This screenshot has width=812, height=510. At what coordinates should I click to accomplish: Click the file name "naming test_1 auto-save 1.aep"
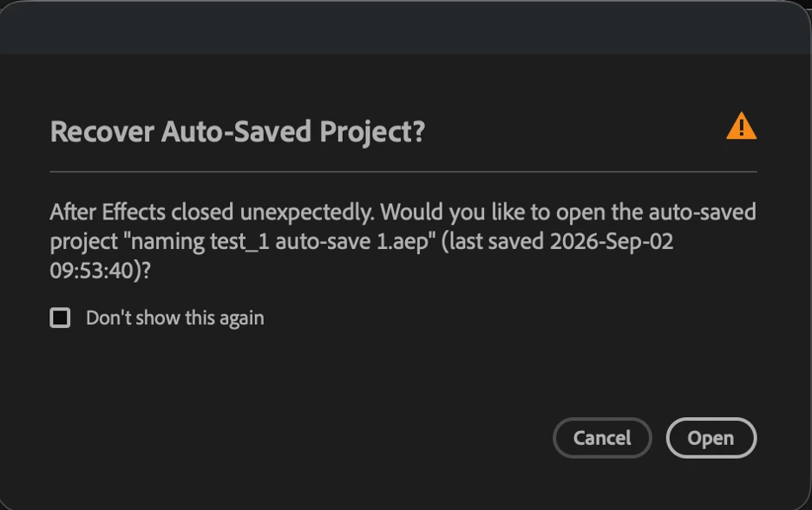[280, 242]
